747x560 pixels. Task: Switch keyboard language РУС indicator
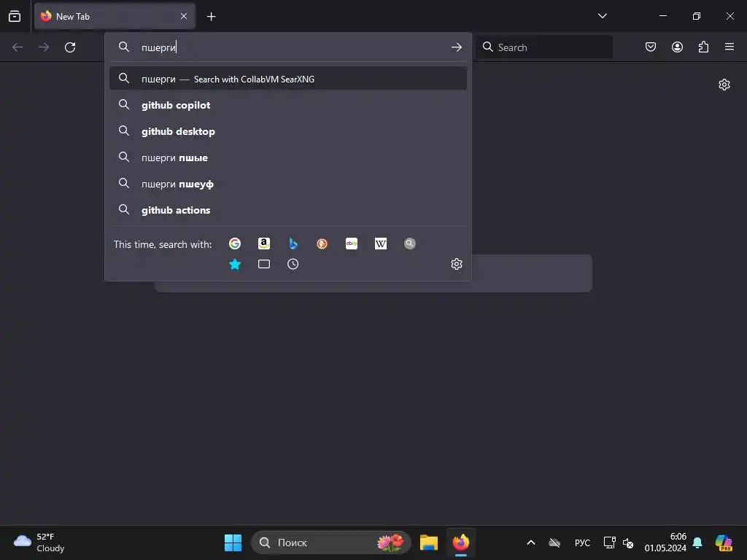(x=582, y=542)
